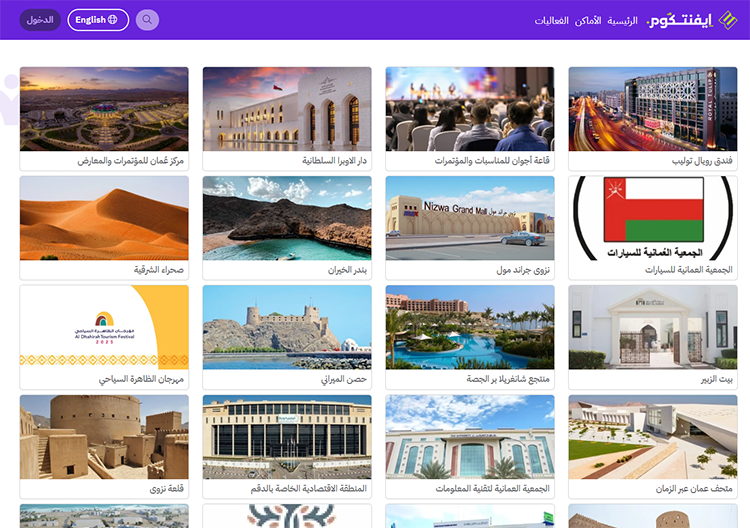This screenshot has height=528, width=750.
Task: Click the الدخول login button
Action: [x=40, y=20]
